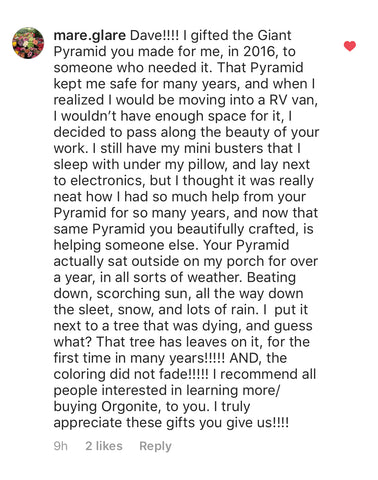Open the mare.glare username link

click(89, 36)
